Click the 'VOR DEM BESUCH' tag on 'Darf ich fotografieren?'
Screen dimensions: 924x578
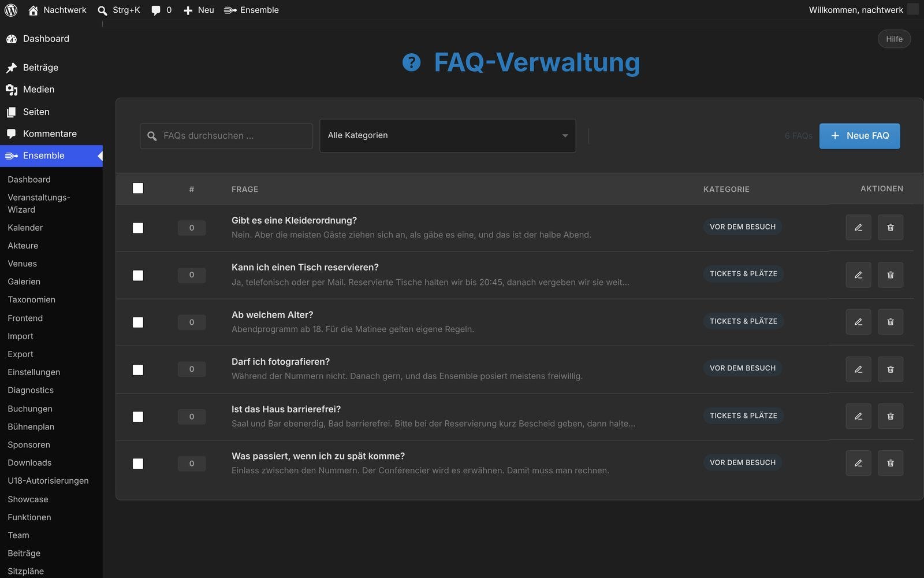(743, 368)
